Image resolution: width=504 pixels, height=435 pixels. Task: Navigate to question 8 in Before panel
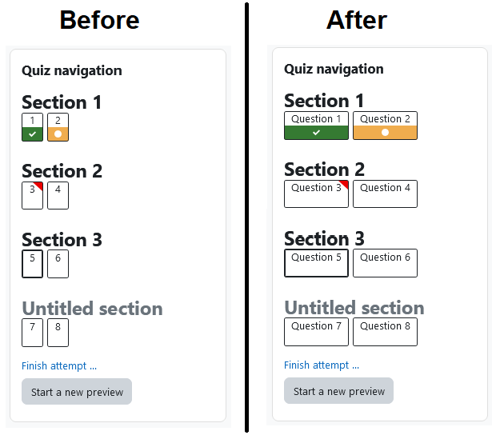58,333
